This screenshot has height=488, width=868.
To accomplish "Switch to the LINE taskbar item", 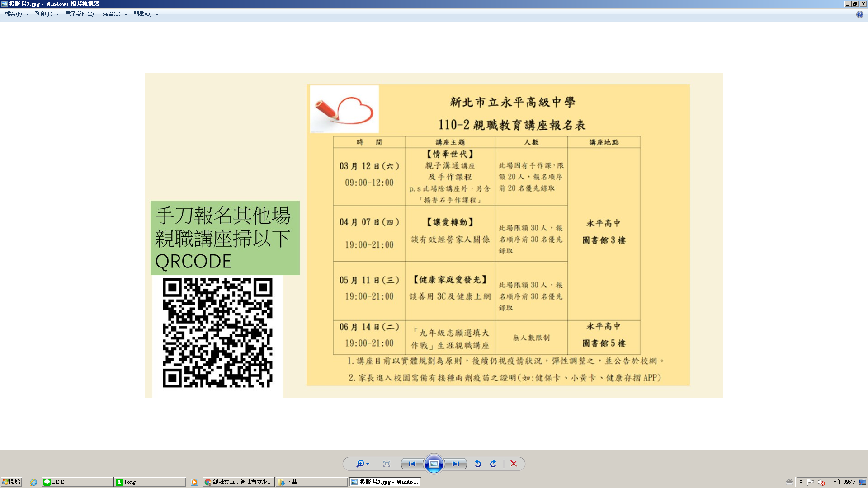I will click(x=77, y=482).
